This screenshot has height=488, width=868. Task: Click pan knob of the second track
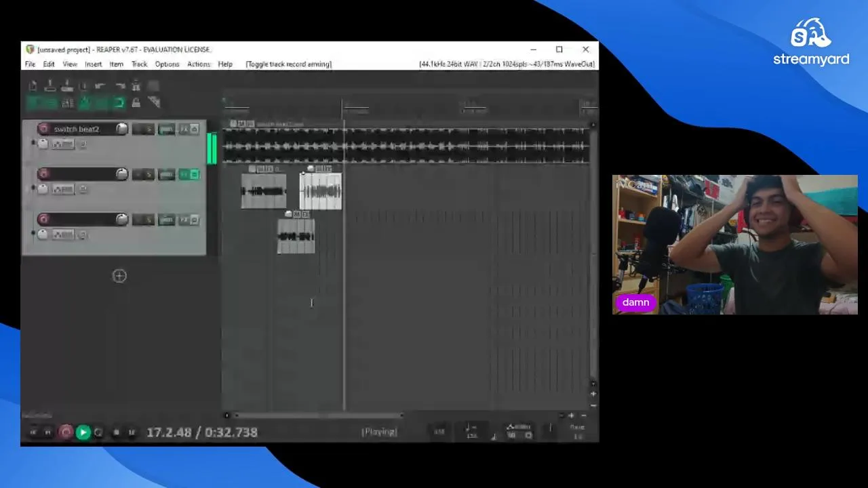point(43,189)
